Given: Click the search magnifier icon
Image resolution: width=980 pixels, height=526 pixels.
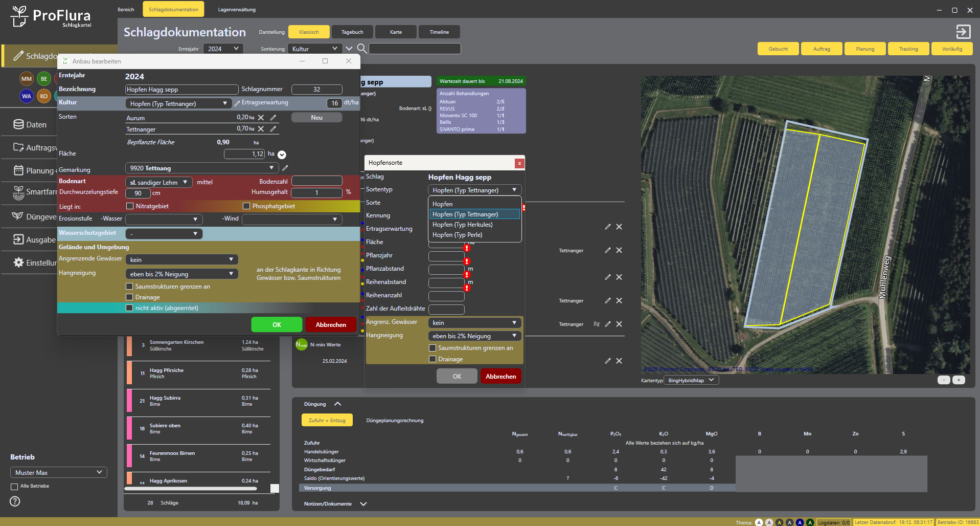Looking at the screenshot, I should tap(361, 49).
